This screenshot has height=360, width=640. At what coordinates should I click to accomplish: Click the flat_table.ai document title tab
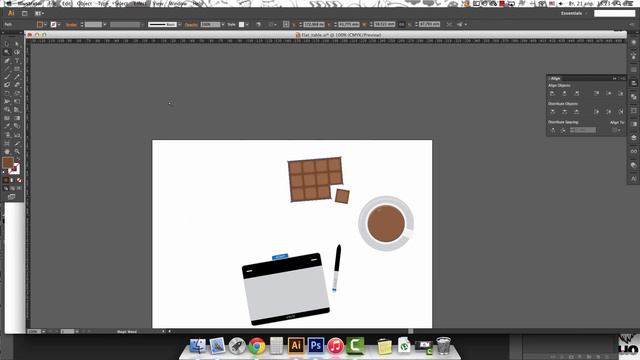(x=339, y=35)
